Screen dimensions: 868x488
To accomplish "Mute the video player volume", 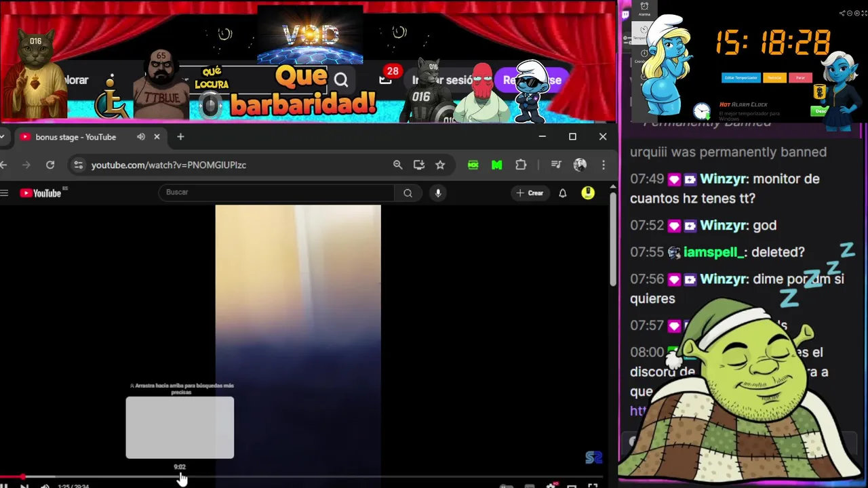I will click(45, 486).
